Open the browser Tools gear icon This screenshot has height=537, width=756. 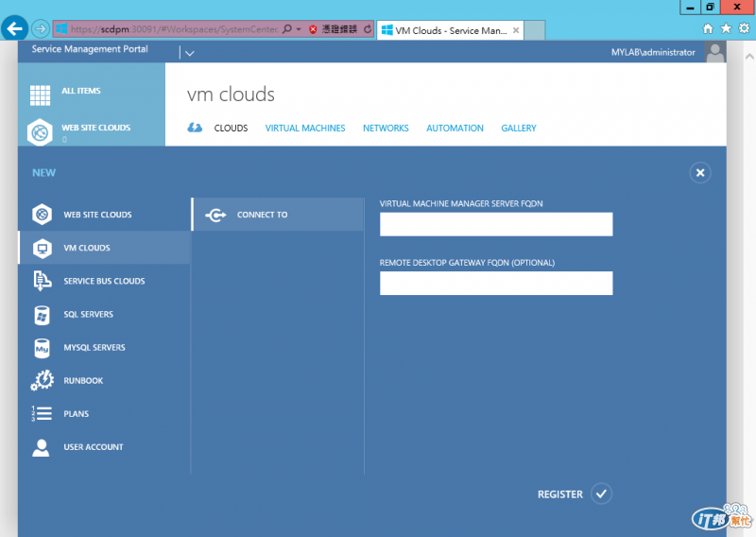pyautogui.click(x=744, y=28)
